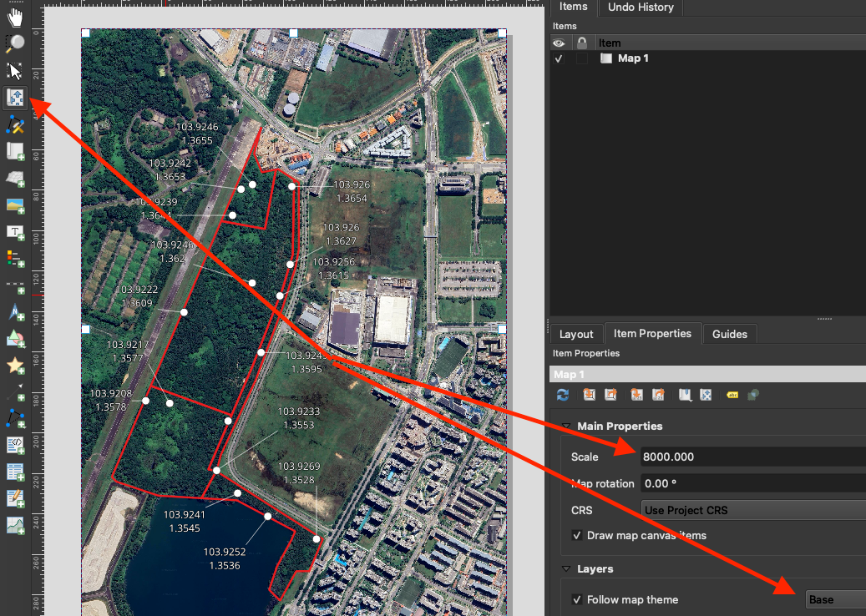Click the Scale input field

752,457
